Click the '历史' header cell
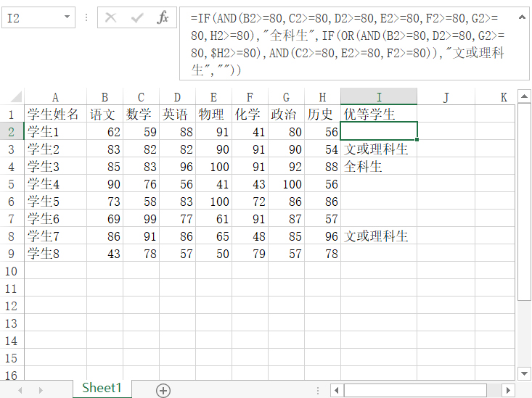This screenshot has height=398, width=532. click(x=323, y=114)
